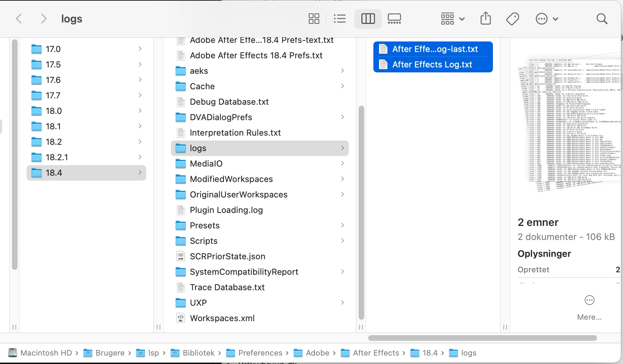Image resolution: width=623 pixels, height=364 pixels.
Task: Select the 18.2 folder
Action: 86,142
